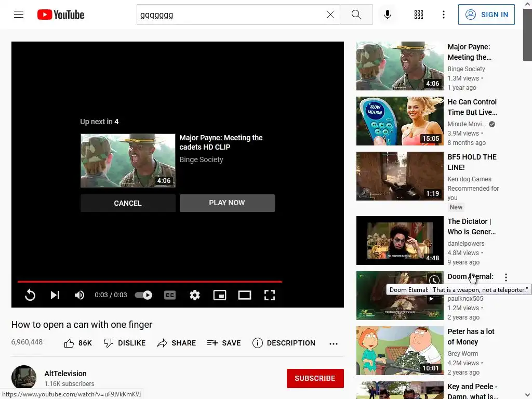The height and width of the screenshot is (399, 532).
Task: Open header settings three-dot menu
Action: (444, 15)
